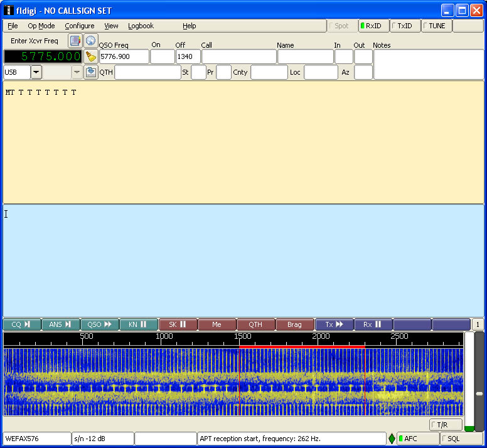Click the APT reception start status message
The image size is (487, 448).
pos(291,439)
